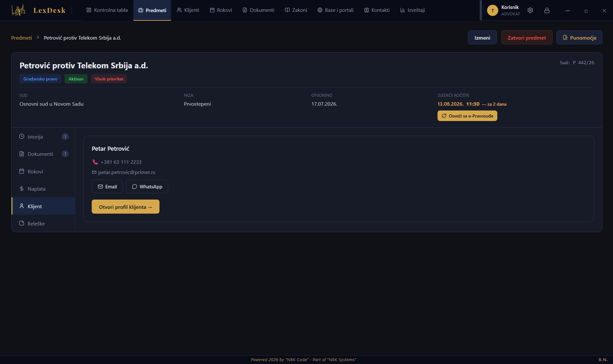Click Otvori profil klijenta button
This screenshot has height=364, width=613.
pos(126,207)
